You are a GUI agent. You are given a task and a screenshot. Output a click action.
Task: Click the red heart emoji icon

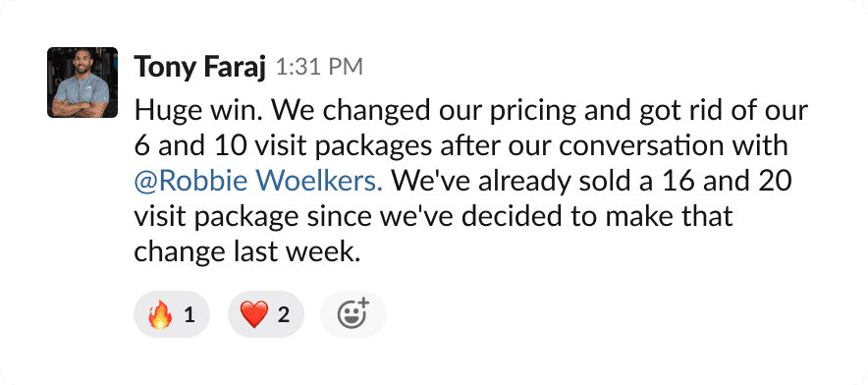254,314
